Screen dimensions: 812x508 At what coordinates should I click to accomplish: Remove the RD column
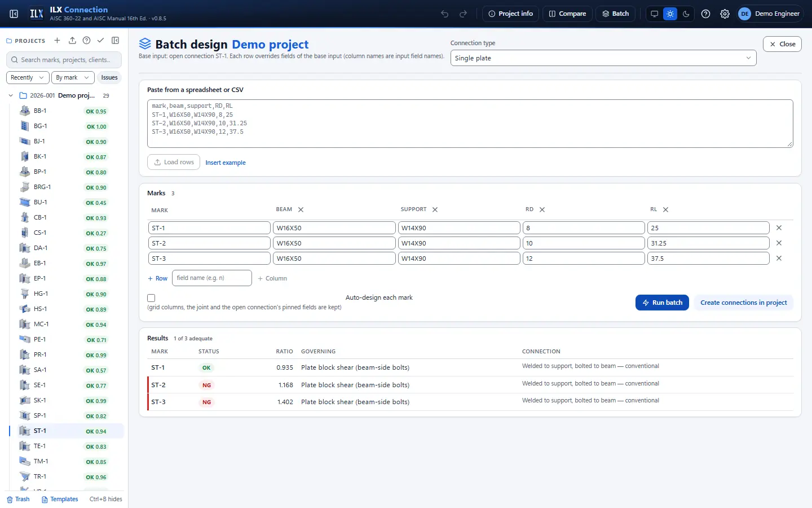[542, 209]
